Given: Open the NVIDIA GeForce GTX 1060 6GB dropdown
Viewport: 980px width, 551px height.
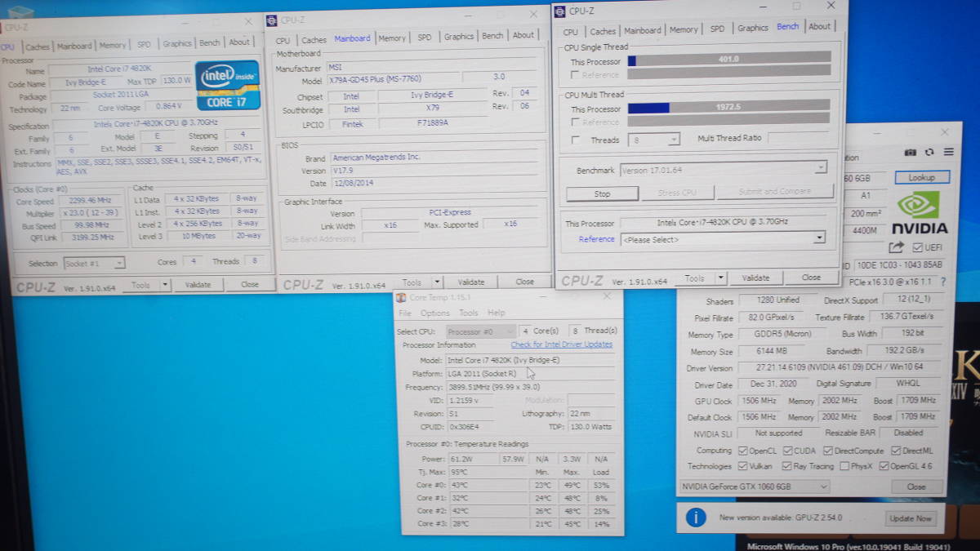Looking at the screenshot, I should click(x=754, y=487).
